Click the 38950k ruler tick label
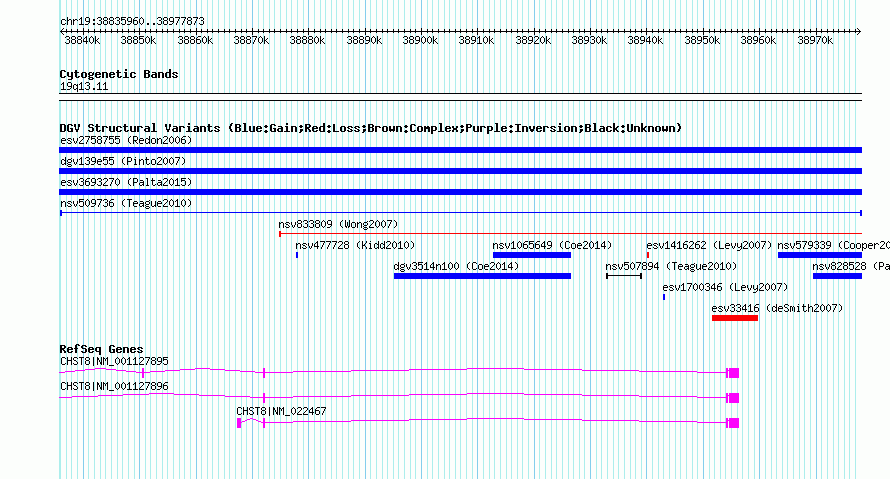This screenshot has height=479, width=890. pos(702,40)
